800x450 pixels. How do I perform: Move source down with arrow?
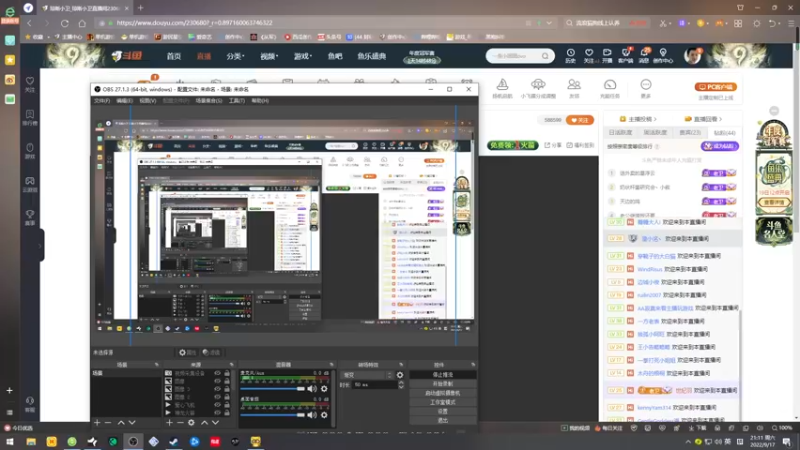215,422
